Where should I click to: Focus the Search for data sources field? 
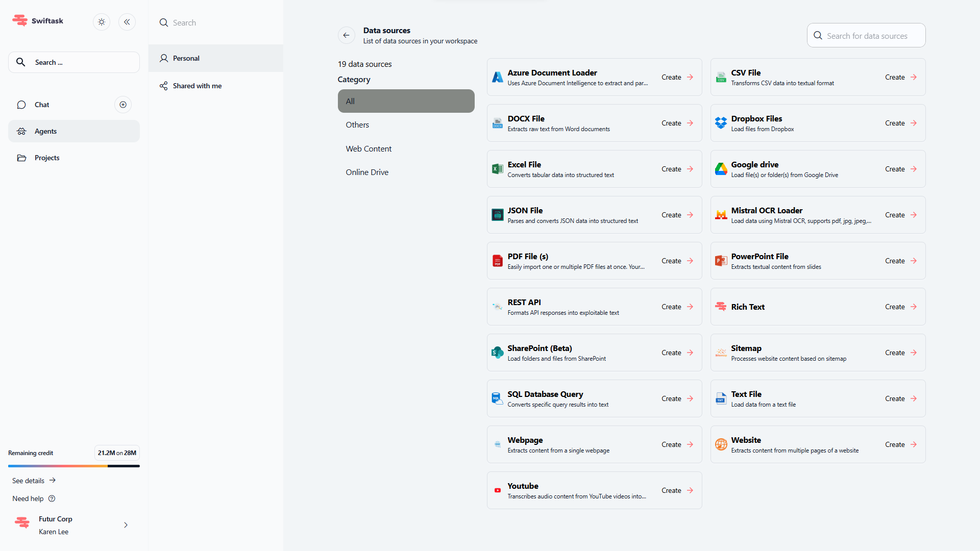click(867, 36)
